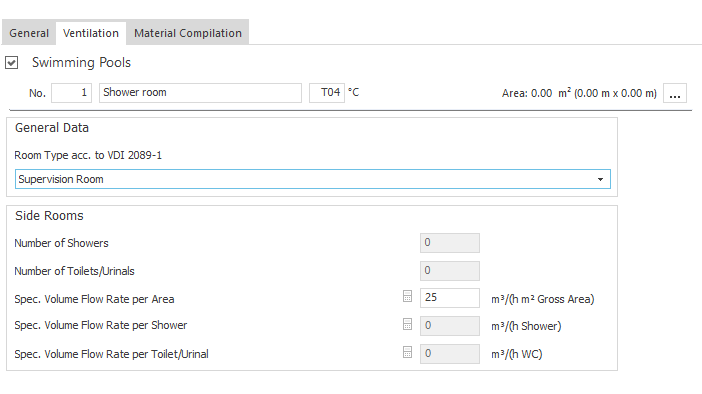Select the Ventilation tab
Viewport: 702px width, 394px height.
coord(91,33)
